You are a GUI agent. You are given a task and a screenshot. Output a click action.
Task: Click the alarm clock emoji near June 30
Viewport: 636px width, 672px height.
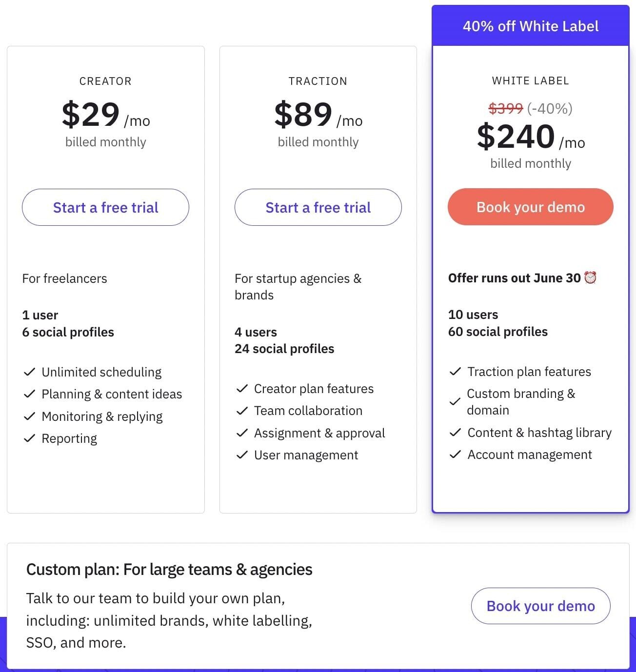point(591,277)
